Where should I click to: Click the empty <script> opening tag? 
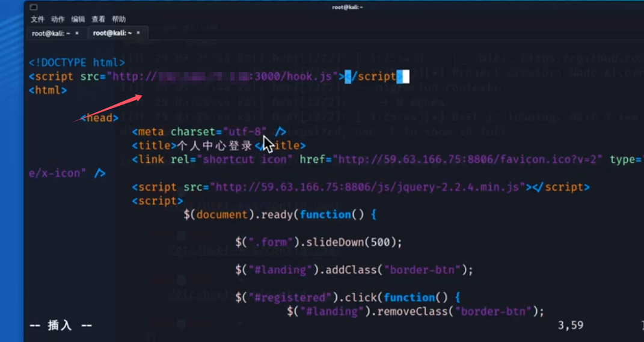pyautogui.click(x=158, y=201)
